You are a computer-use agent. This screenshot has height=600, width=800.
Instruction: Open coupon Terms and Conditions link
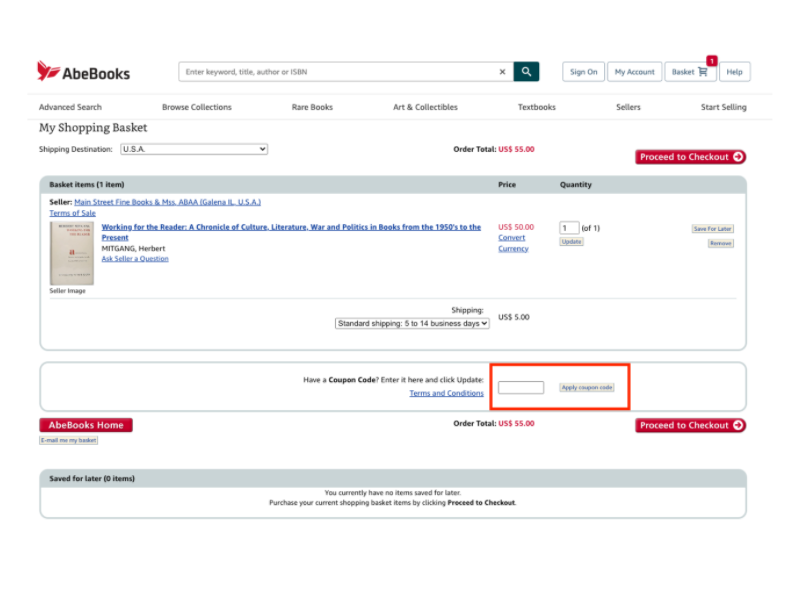(446, 393)
